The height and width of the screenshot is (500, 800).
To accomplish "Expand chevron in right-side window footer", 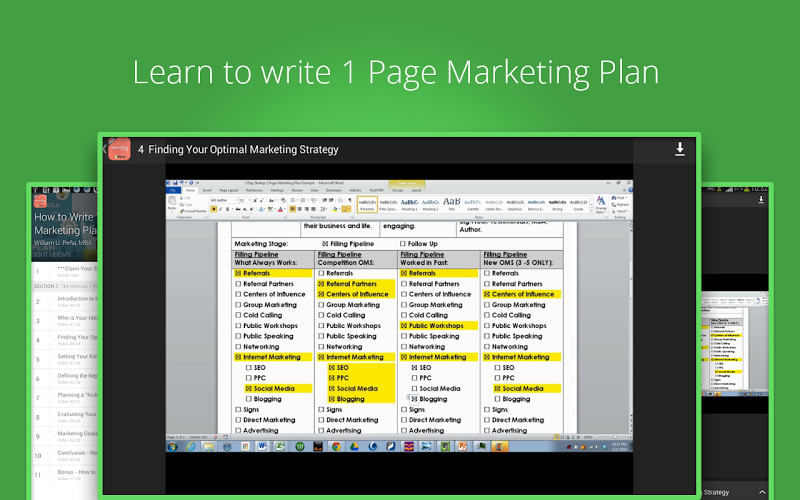I will pyautogui.click(x=762, y=492).
